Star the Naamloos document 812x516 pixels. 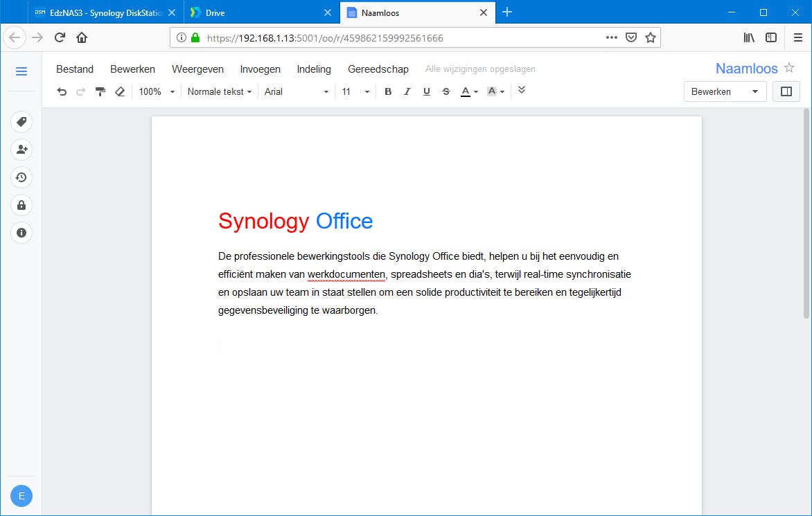[x=789, y=68]
